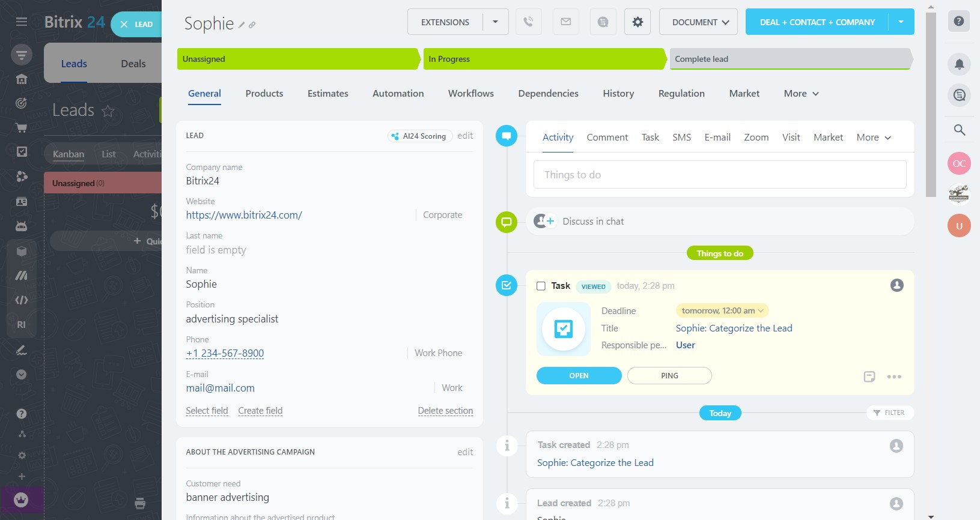This screenshot has width=980, height=520.
Task: Open the bitrix24.com website link
Action: point(244,215)
